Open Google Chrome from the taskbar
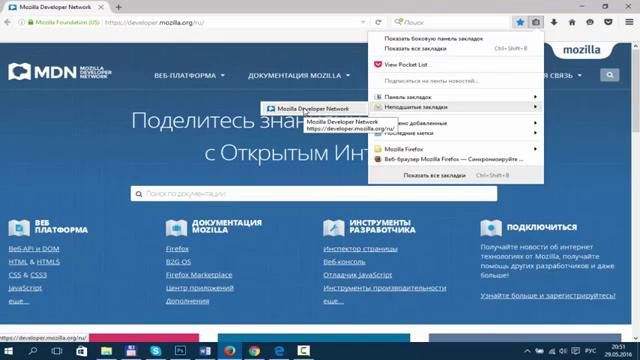This screenshot has width=640, height=360. 254,351
